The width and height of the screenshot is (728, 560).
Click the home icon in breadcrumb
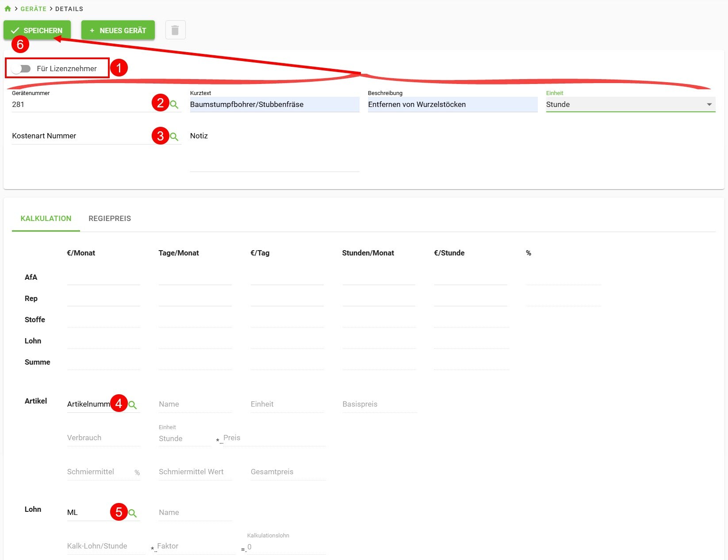[x=8, y=8]
